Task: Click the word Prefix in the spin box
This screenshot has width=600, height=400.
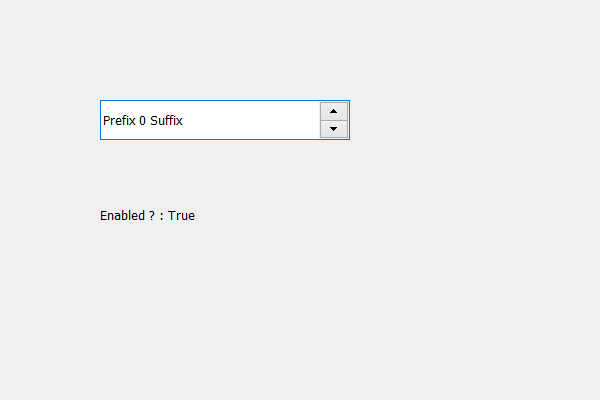Action: coord(119,121)
